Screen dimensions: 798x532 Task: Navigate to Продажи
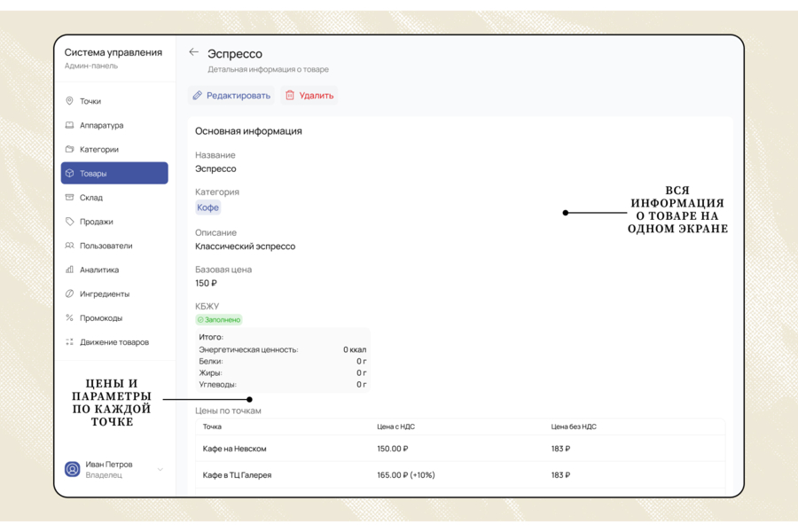click(114, 222)
